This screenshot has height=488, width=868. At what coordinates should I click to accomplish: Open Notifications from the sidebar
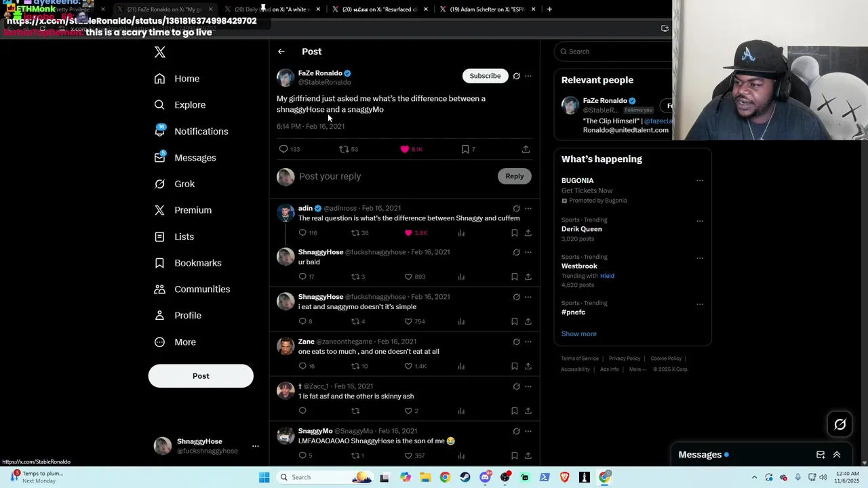(191, 131)
